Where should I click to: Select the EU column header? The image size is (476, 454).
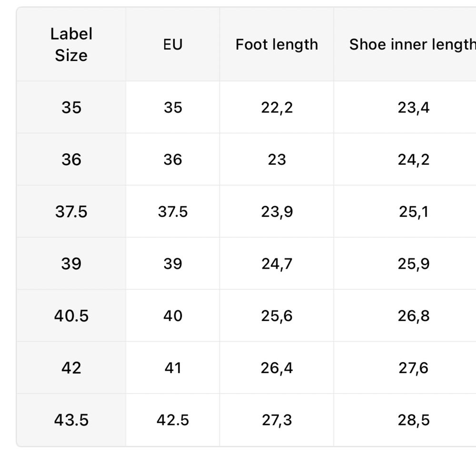point(173,44)
